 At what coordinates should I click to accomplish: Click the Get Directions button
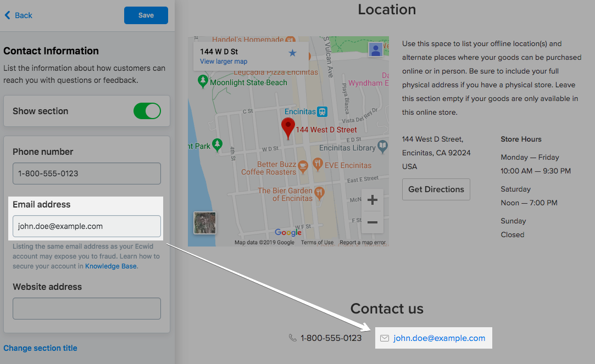pos(436,189)
